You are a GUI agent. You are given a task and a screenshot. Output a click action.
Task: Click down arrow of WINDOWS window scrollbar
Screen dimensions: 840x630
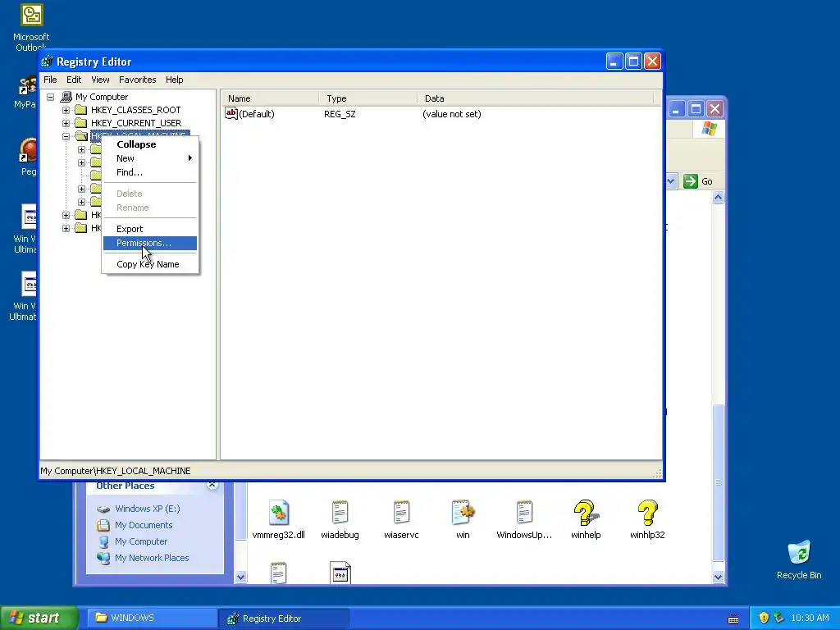(719, 577)
